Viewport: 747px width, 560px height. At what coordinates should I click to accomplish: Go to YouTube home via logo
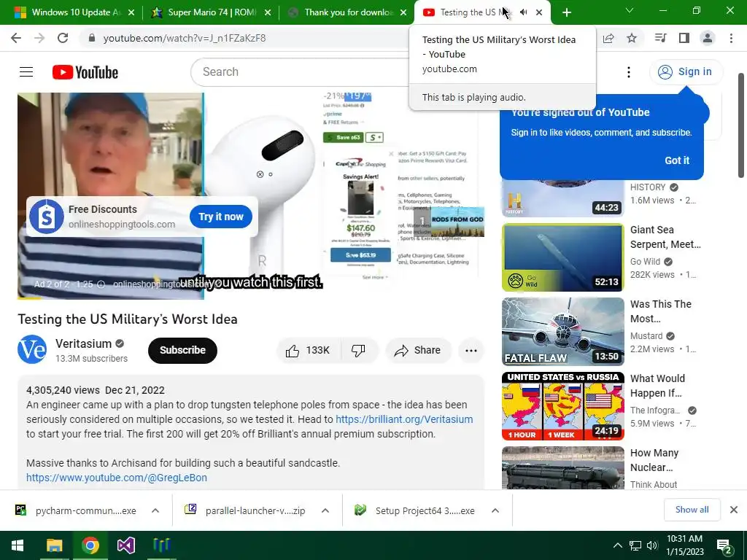click(85, 72)
